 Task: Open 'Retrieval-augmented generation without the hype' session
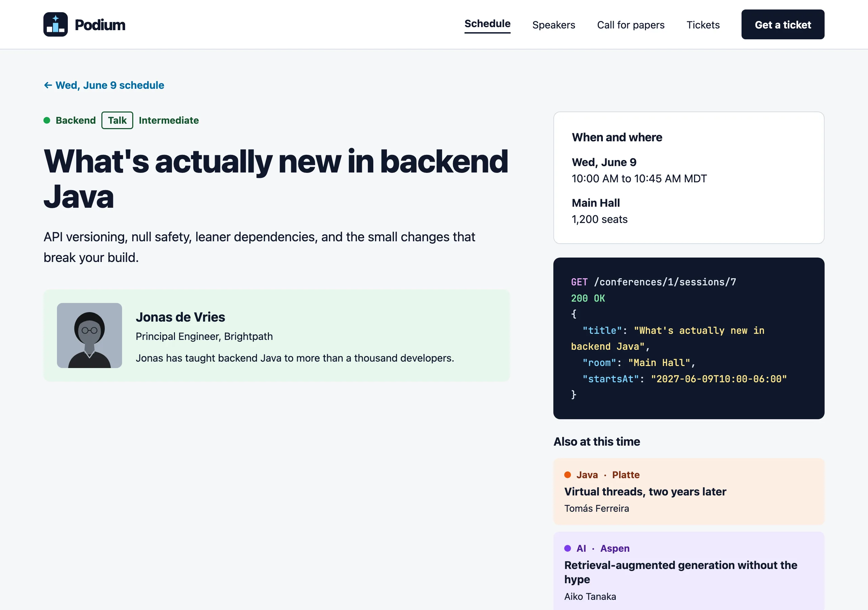(x=681, y=572)
